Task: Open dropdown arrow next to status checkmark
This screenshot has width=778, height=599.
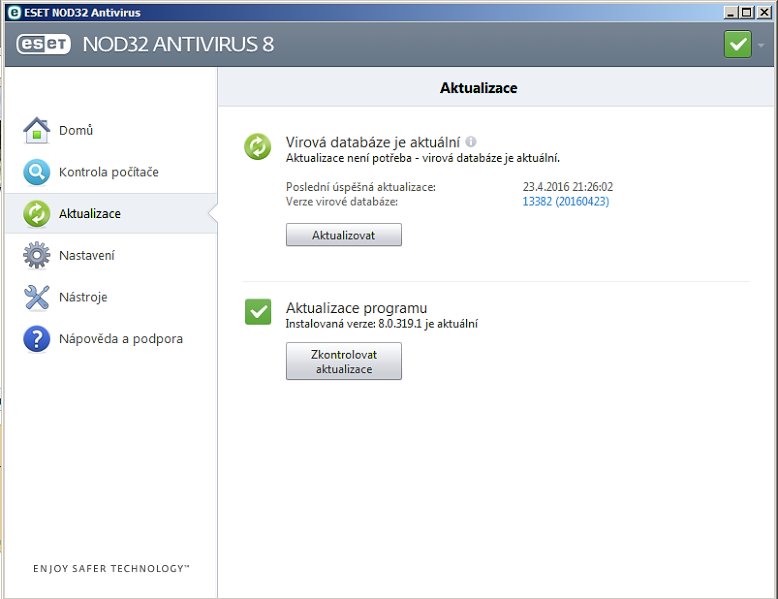Action: point(761,45)
